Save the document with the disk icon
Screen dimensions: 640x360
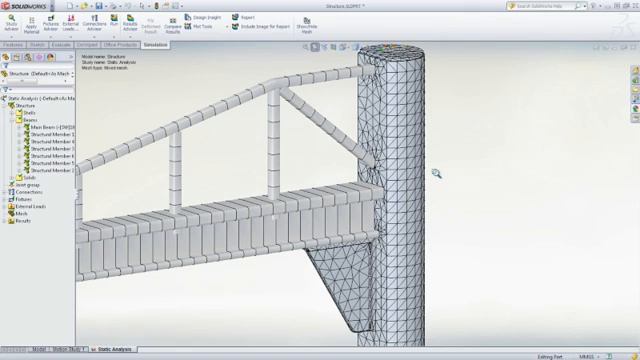click(99, 6)
